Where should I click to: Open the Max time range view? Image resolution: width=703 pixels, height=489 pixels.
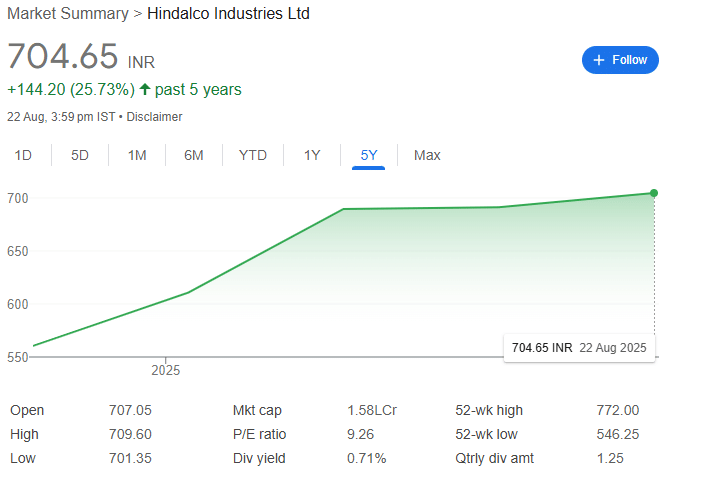427,155
